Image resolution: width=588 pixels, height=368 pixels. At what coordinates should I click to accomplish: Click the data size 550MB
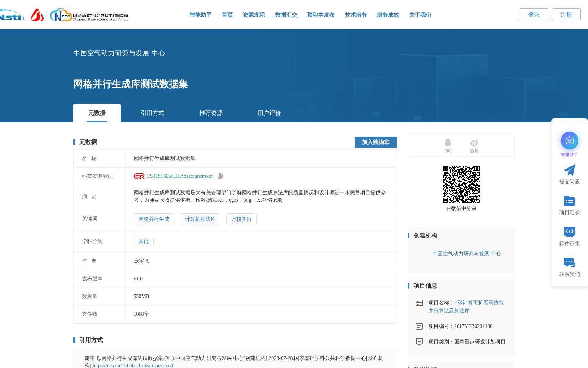141,297
